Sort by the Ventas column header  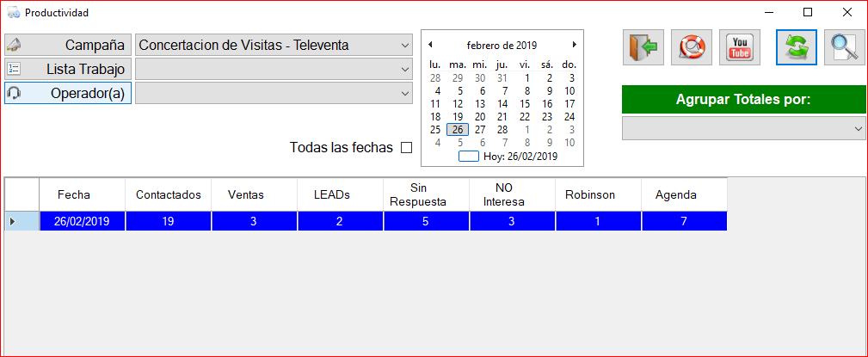[x=254, y=194]
